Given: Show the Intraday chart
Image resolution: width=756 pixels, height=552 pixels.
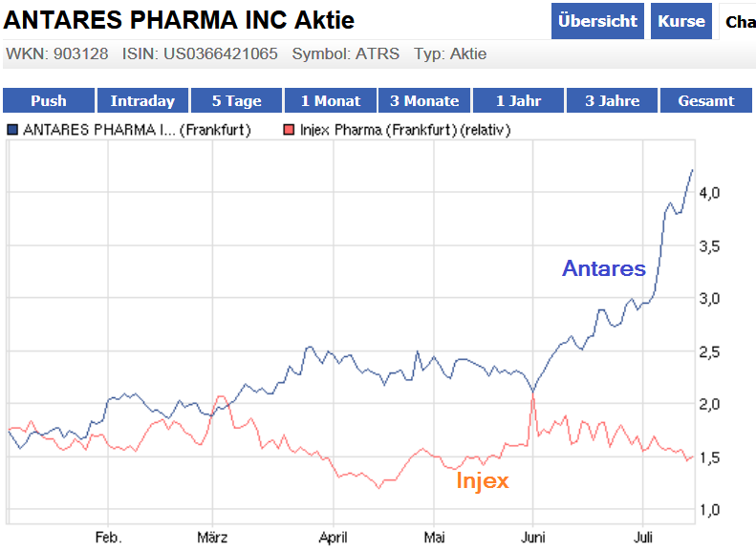Looking at the screenshot, I should tap(142, 100).
